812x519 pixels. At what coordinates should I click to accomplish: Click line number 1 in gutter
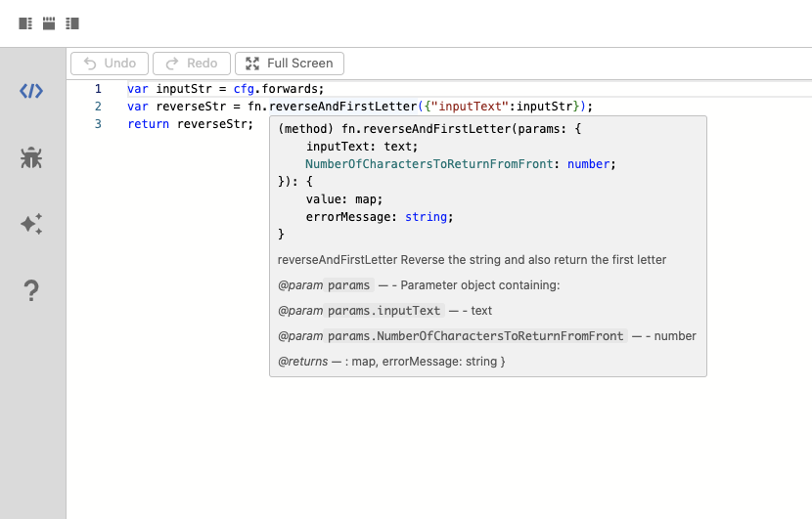pyautogui.click(x=98, y=89)
